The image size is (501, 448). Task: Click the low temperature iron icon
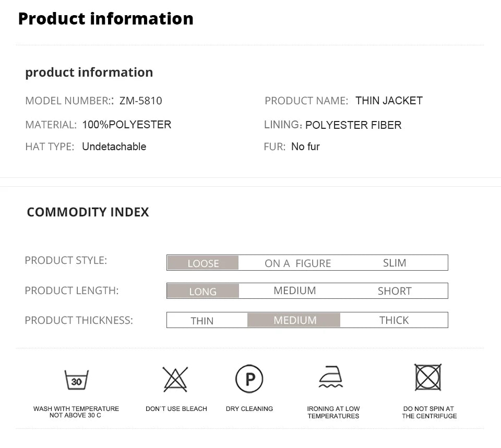[x=331, y=377]
